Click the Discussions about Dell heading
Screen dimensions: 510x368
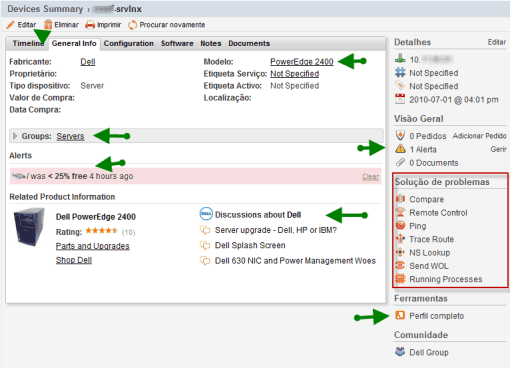[x=258, y=215]
